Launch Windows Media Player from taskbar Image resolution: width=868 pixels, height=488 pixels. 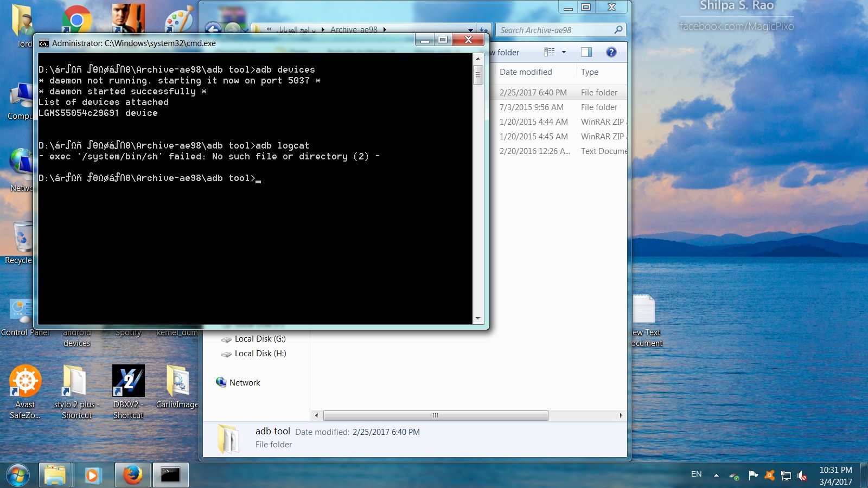click(92, 475)
